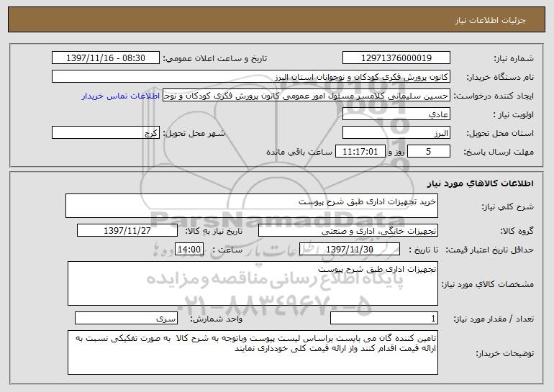Click the delivery city field کرج
Viewport: 554px width, 392px height.
(106, 133)
